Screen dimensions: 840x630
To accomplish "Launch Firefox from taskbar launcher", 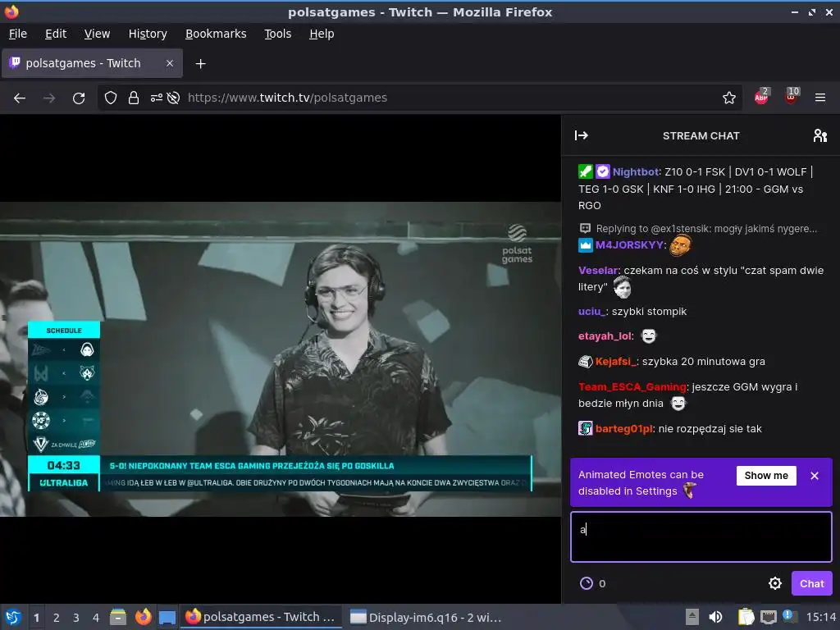I will click(x=143, y=617).
